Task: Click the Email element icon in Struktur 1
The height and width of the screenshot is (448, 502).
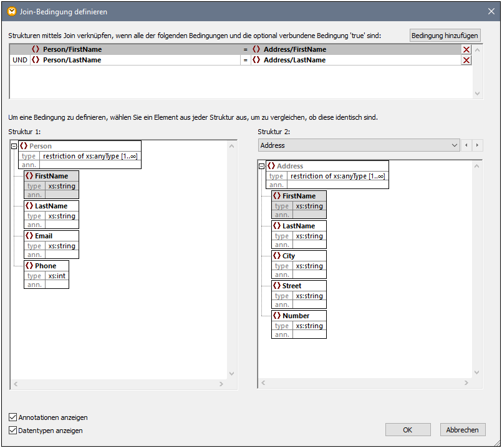Action: pos(29,236)
